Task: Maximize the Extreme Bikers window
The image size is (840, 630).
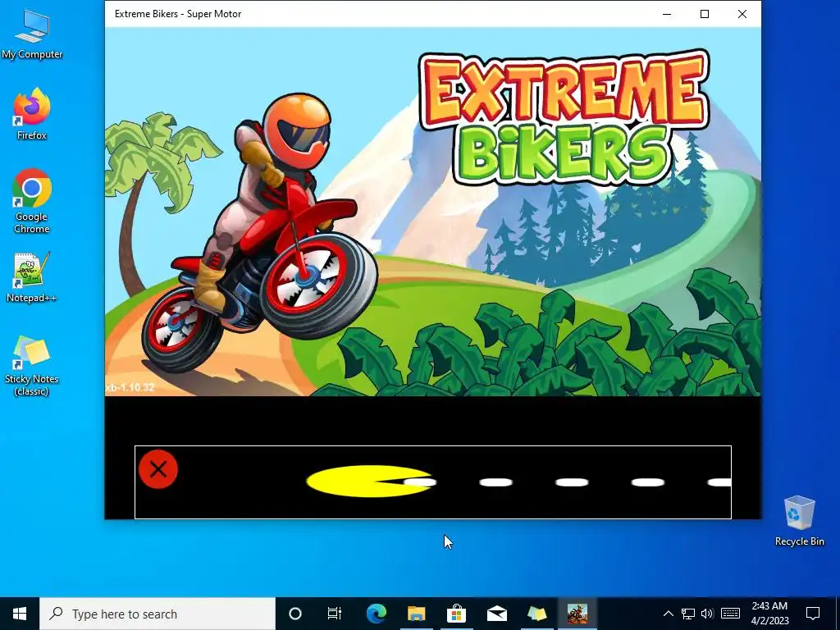Action: (705, 14)
